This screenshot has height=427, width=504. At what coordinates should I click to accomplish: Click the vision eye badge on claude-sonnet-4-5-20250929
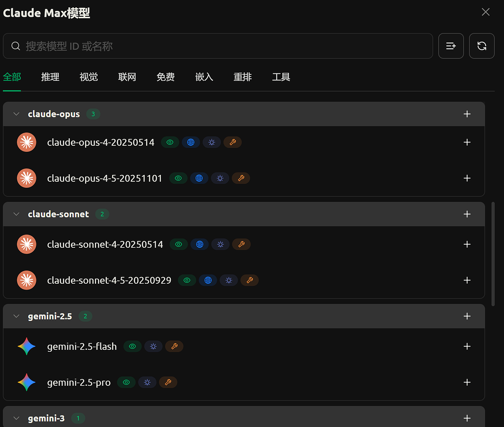pyautogui.click(x=187, y=280)
